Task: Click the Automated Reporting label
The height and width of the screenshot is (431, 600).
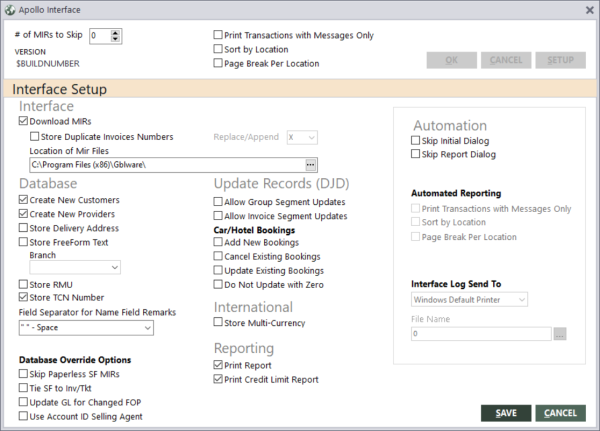Action: pos(456,193)
